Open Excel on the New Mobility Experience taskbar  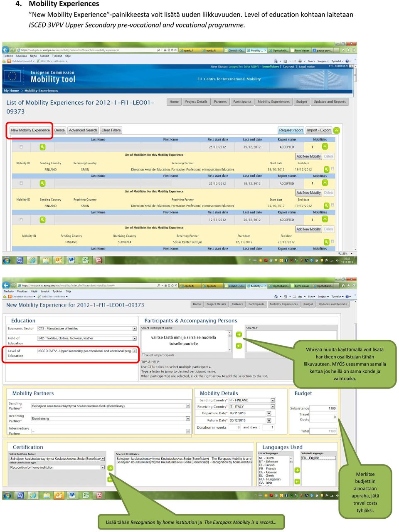[x=85, y=495]
